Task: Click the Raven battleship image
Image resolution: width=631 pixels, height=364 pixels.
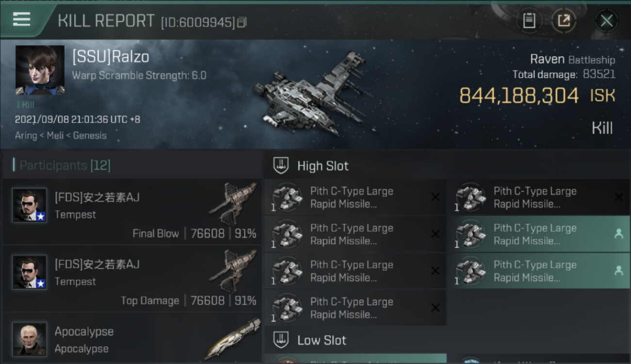Action: tap(315, 94)
